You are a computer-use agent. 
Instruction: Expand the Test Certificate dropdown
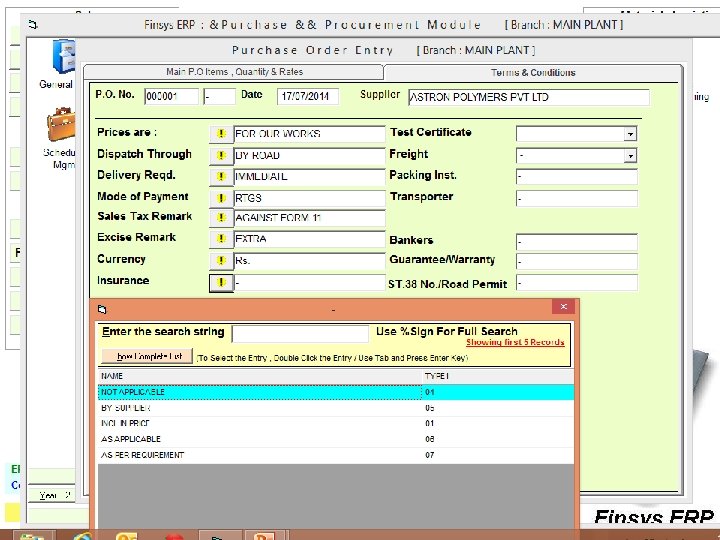tap(630, 134)
